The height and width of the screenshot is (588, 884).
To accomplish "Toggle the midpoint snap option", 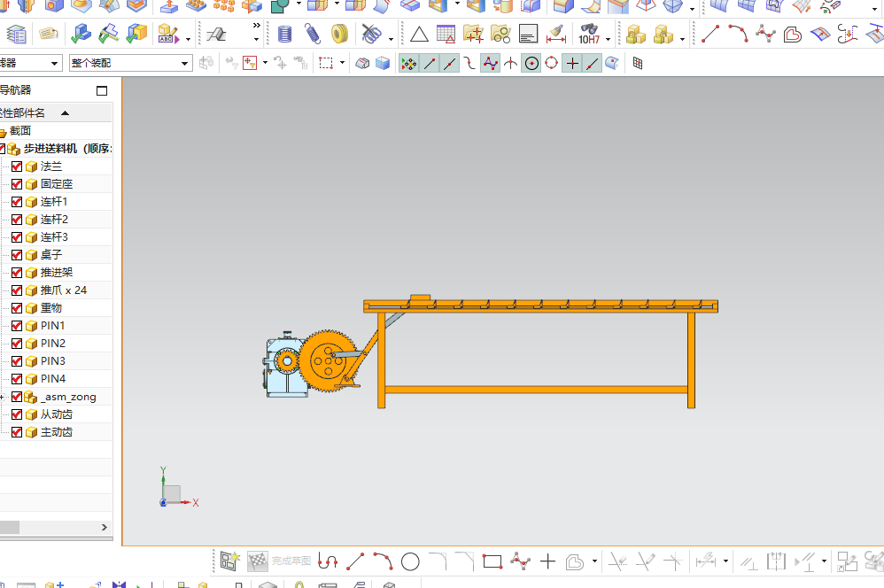I will click(x=449, y=64).
